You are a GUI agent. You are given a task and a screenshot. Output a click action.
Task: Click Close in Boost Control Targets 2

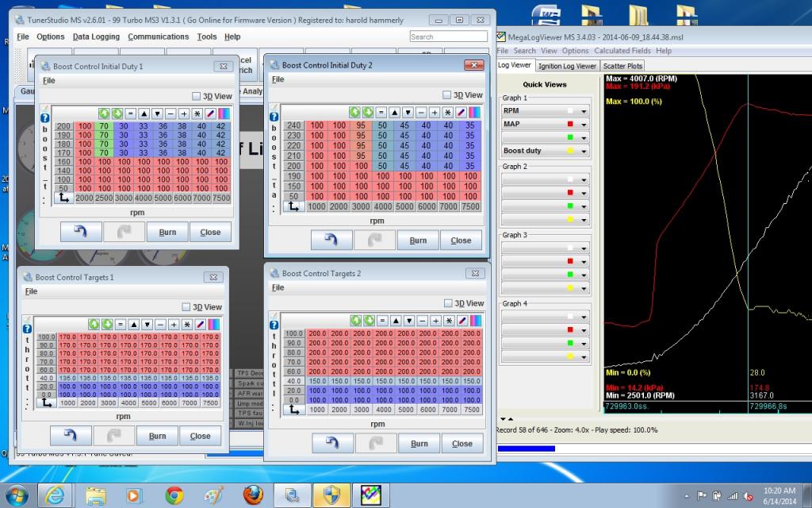pyautogui.click(x=462, y=444)
